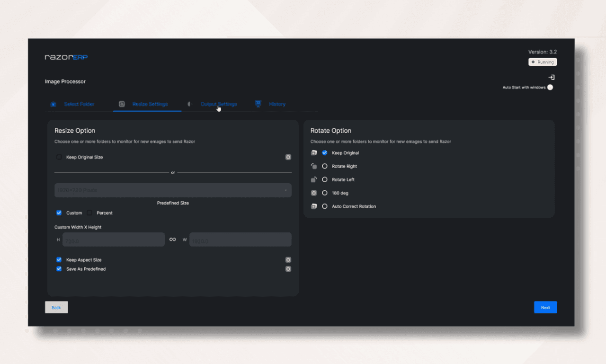Click the Next button
The image size is (606, 364).
tap(545, 307)
